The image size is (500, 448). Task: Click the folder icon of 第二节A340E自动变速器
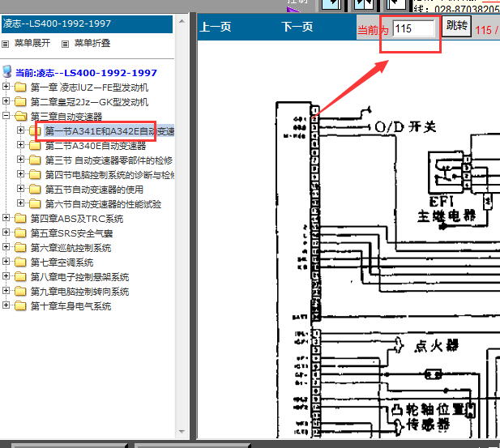pos(35,145)
